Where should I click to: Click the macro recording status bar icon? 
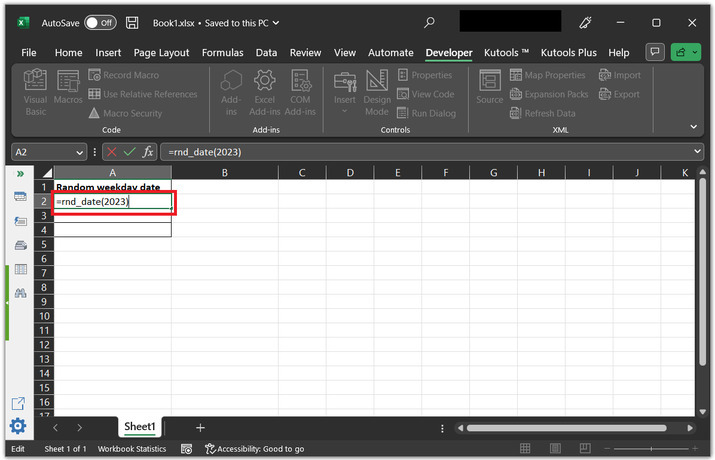(x=186, y=449)
